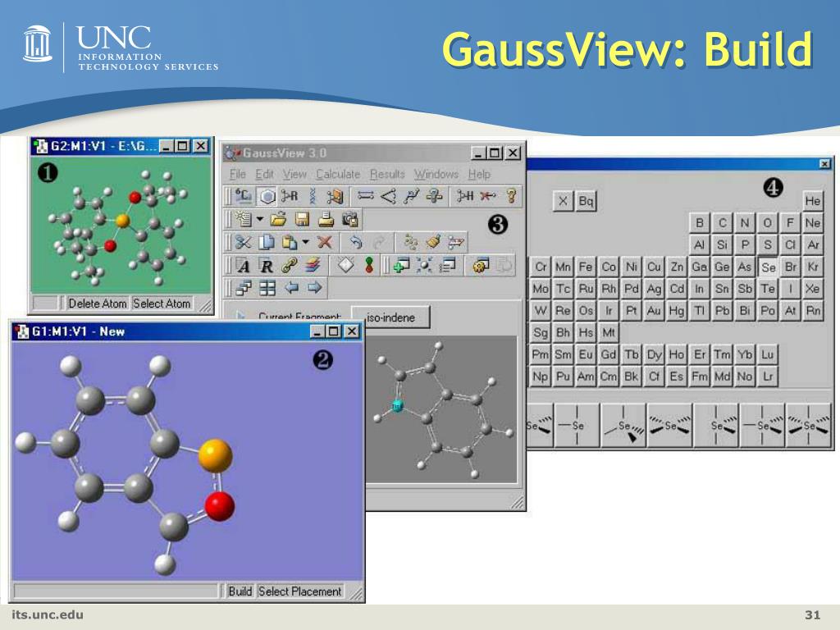Image resolution: width=840 pixels, height=630 pixels.
Task: Create a new molecule with New icon
Action: pyautogui.click(x=244, y=219)
